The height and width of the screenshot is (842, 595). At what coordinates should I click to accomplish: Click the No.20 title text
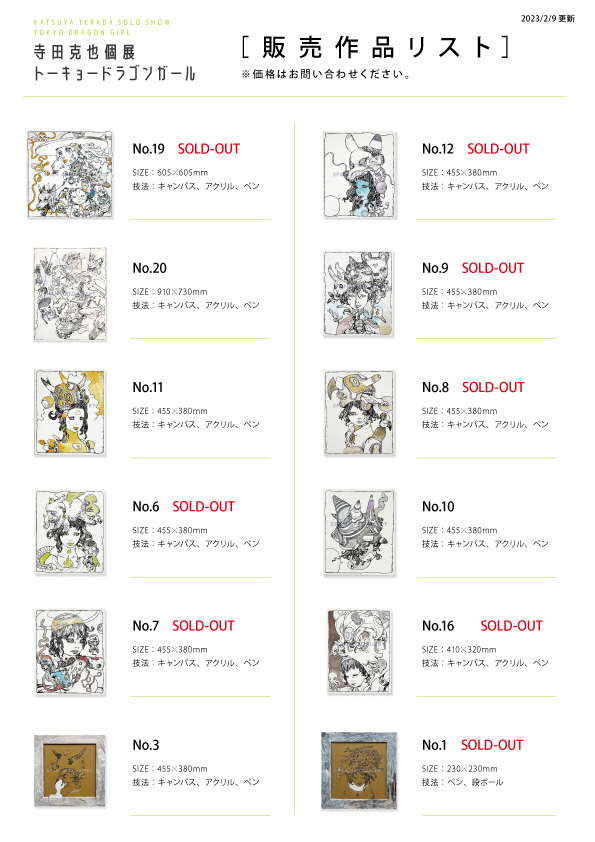click(150, 268)
